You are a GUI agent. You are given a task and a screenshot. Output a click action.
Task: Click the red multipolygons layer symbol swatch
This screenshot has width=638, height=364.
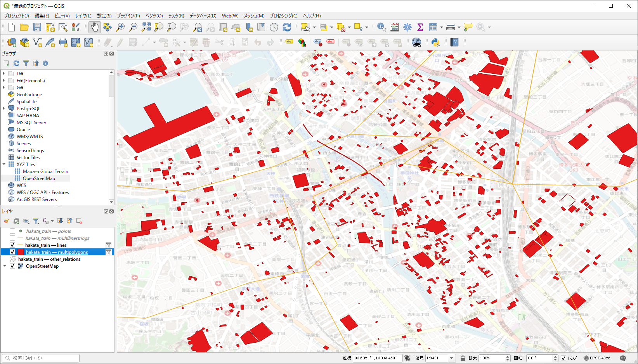tap(21, 252)
